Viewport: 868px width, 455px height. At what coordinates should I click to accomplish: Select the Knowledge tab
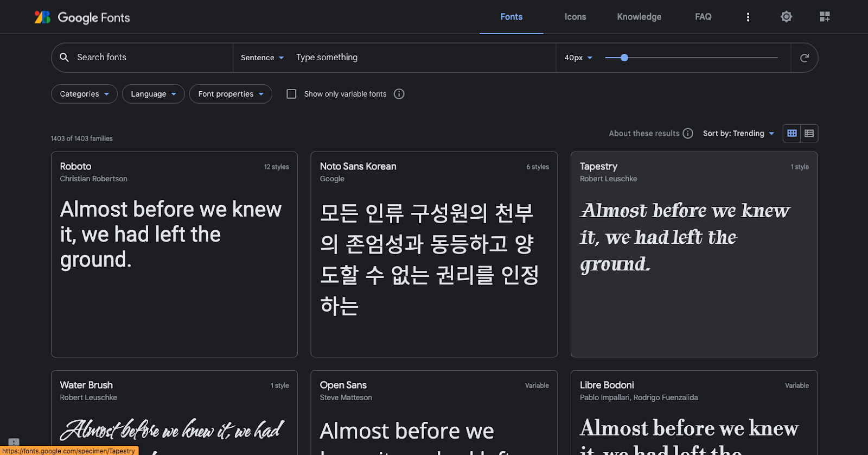639,17
